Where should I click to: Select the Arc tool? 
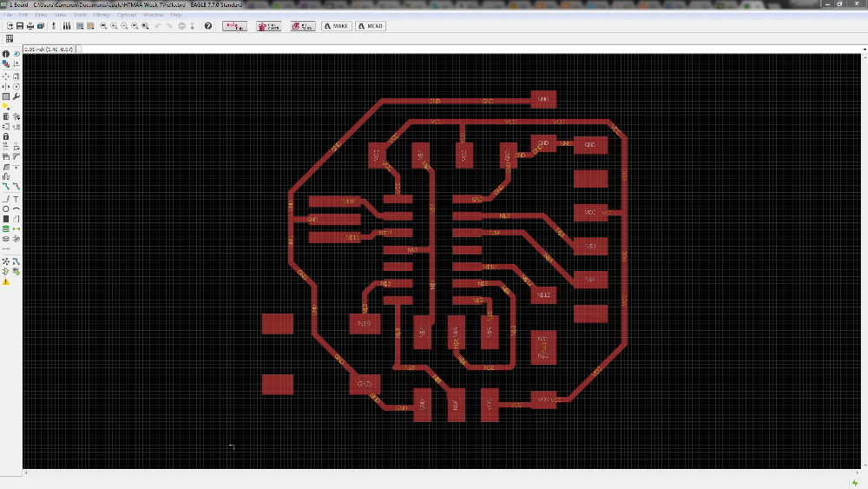pyautogui.click(x=16, y=208)
